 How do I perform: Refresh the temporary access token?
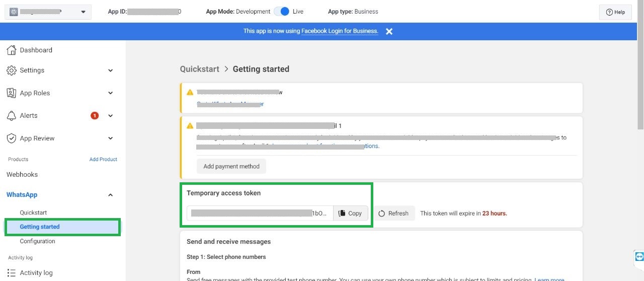[393, 214]
